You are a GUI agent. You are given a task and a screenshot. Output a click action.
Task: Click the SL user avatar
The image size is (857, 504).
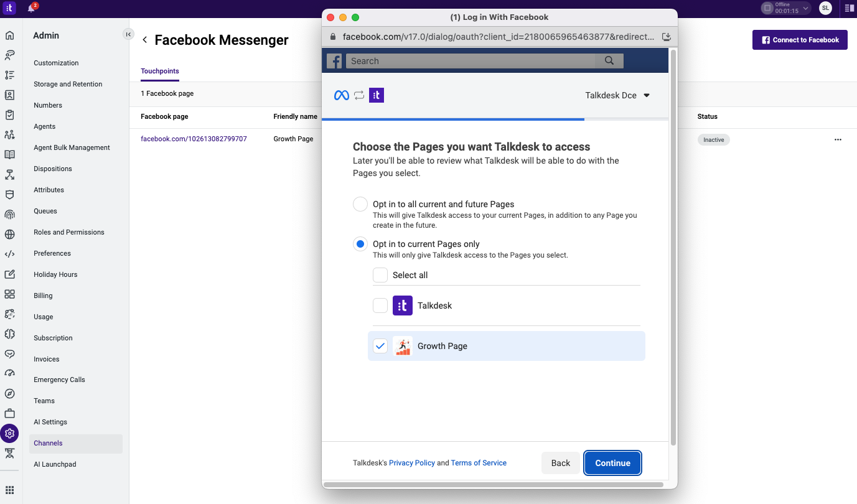pyautogui.click(x=825, y=8)
